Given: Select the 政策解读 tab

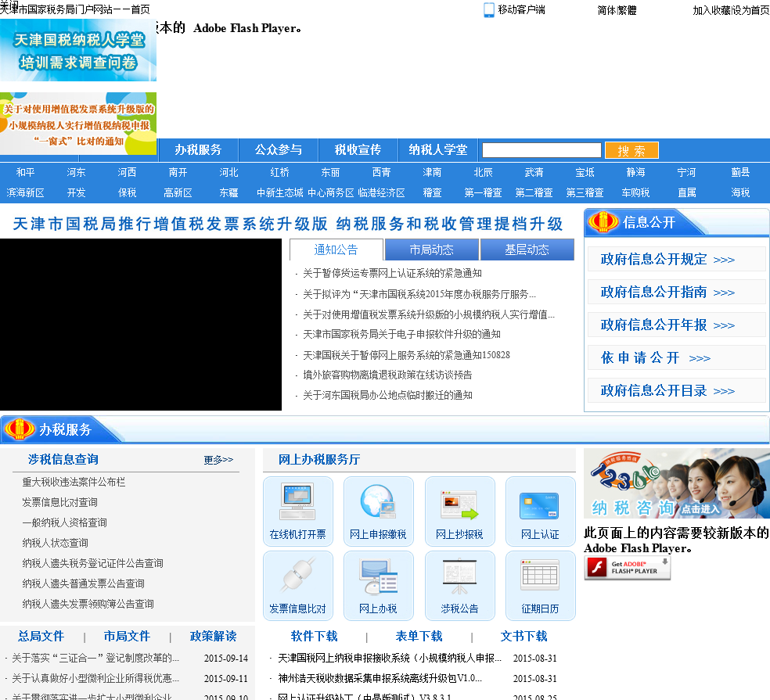Looking at the screenshot, I should coord(213,636).
